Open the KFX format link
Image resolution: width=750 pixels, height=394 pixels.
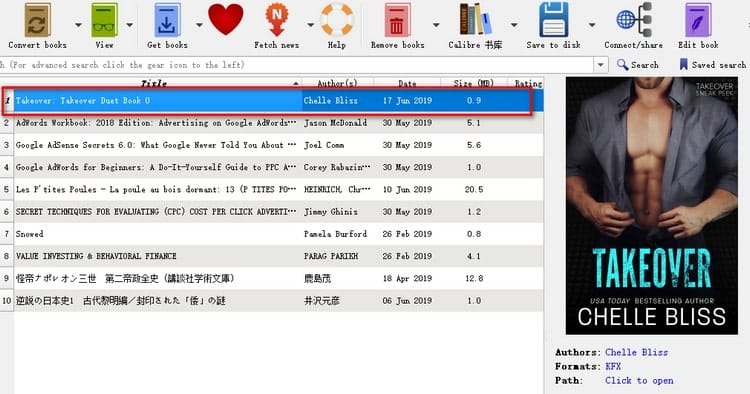613,367
